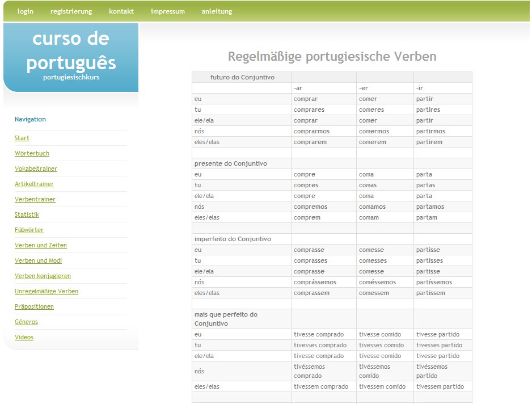This screenshot has height=404, width=532.
Task: Launch the Vokabeltrainer from sidebar
Action: coord(36,169)
